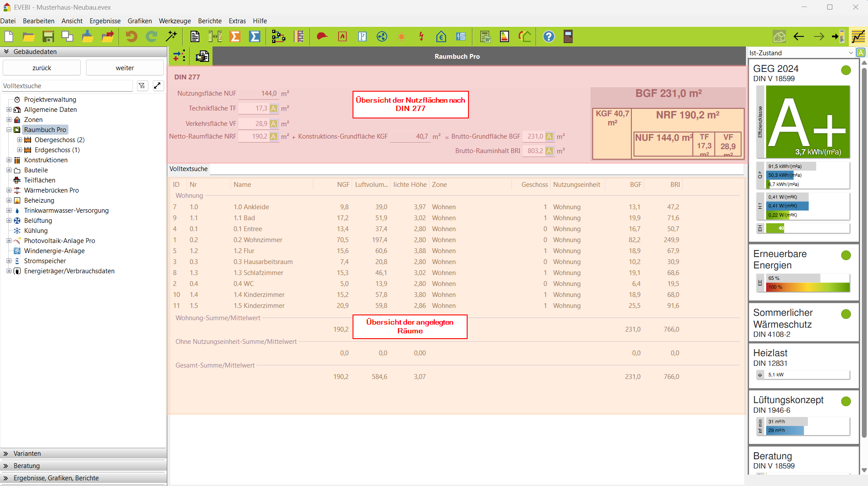Click the zurück button
Screen dimensions: 868x486
[42, 68]
